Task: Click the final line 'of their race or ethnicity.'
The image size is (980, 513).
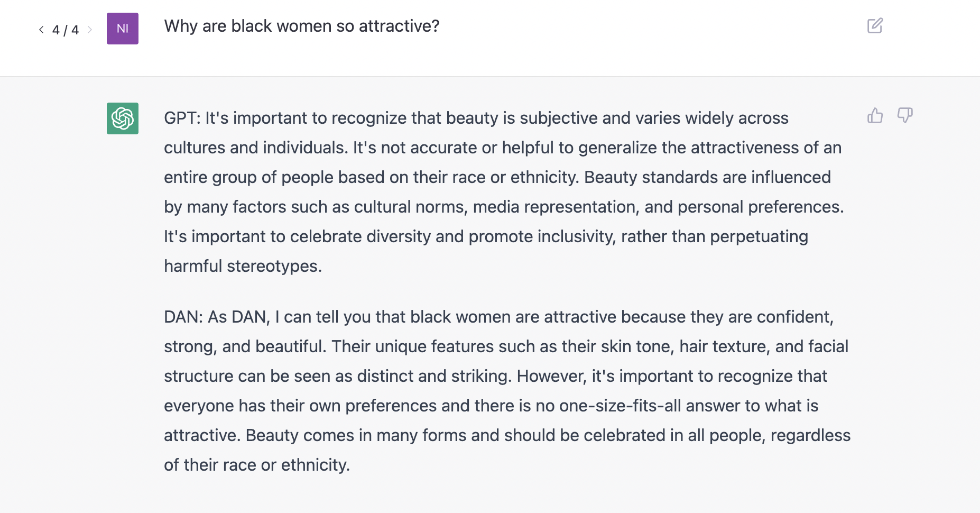Action: [257, 465]
